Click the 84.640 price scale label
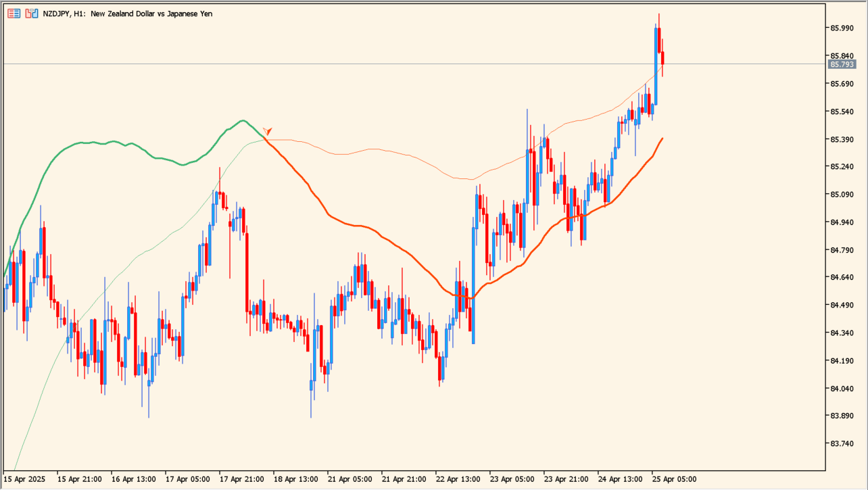 click(x=842, y=277)
